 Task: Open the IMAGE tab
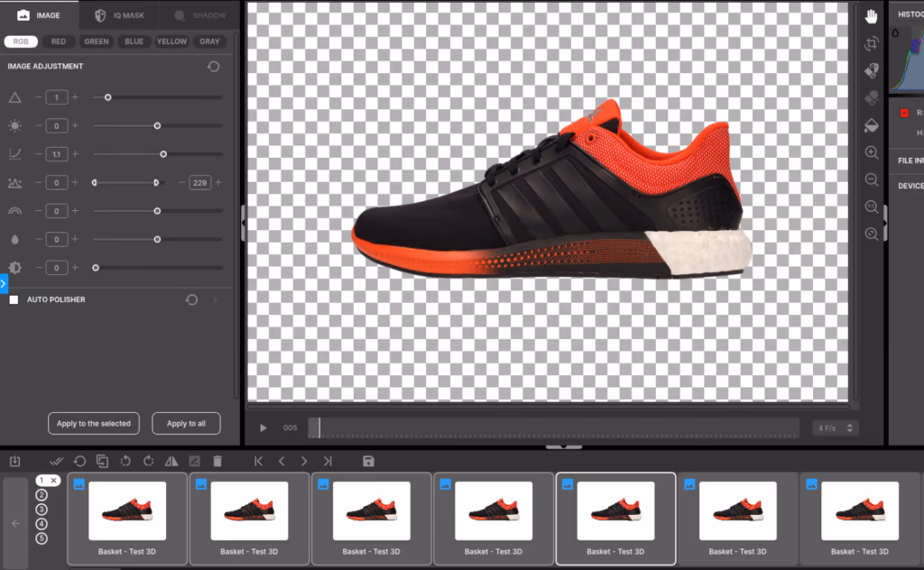[x=39, y=15]
